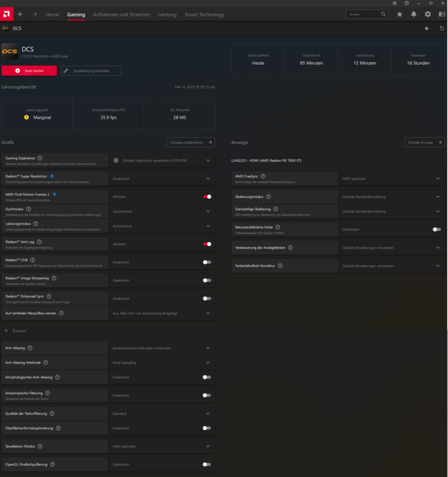Screen dimensions: 448x477
Task: Open Ganzzahlige Skalierung dropdown
Action: tap(391, 211)
